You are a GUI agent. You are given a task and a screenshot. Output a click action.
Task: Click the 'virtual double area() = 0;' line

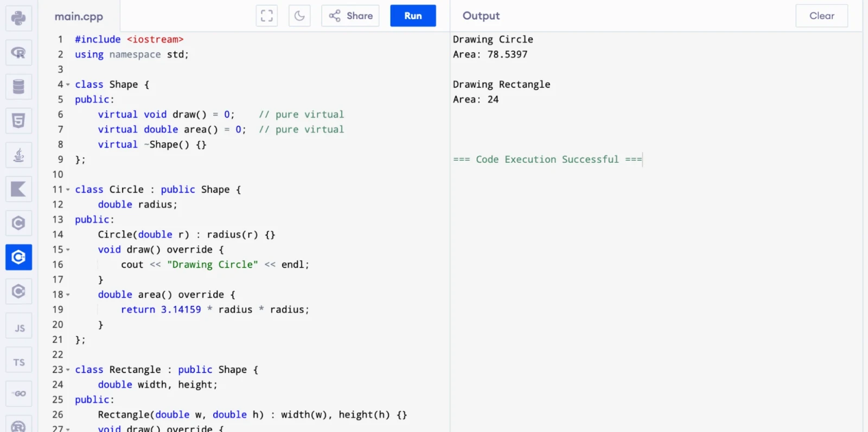(172, 129)
